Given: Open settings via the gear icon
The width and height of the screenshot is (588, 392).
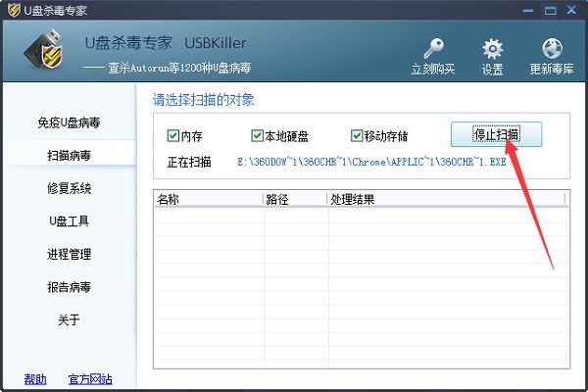Looking at the screenshot, I should [492, 50].
